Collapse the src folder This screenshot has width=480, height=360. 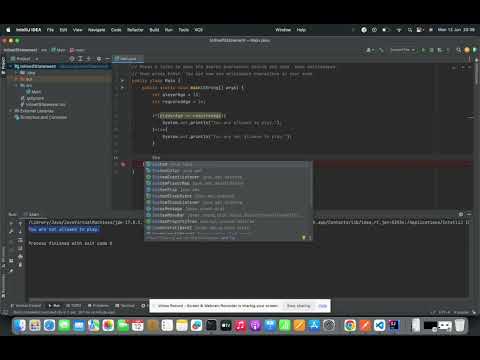[x=16, y=85]
